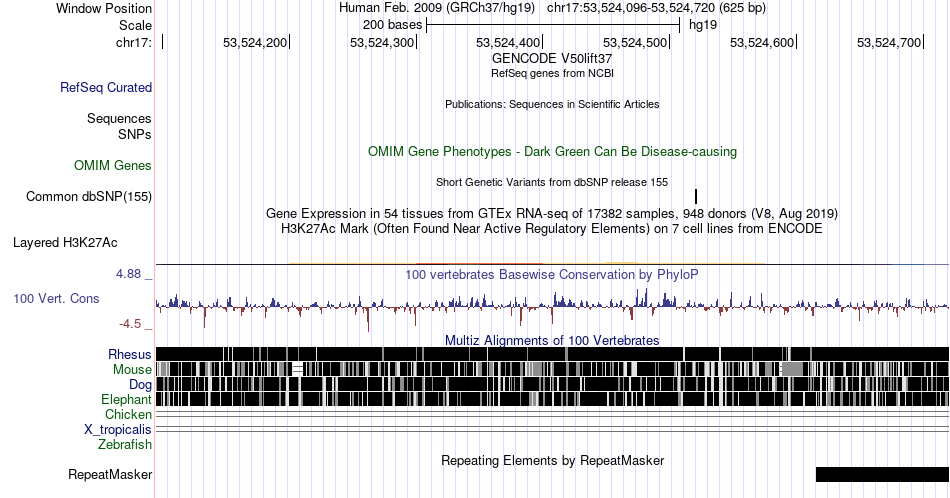Select the Common dbSNP(155) track label
The width and height of the screenshot is (950, 498).
click(89, 196)
